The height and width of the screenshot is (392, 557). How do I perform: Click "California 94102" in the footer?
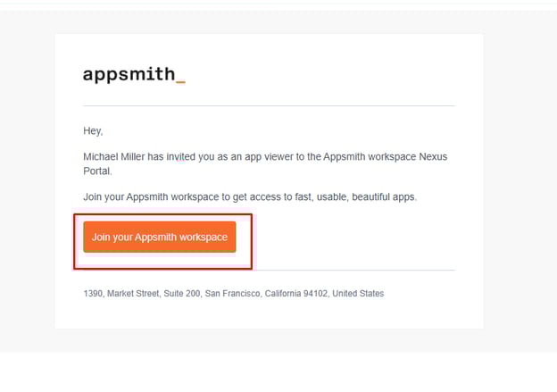point(296,294)
